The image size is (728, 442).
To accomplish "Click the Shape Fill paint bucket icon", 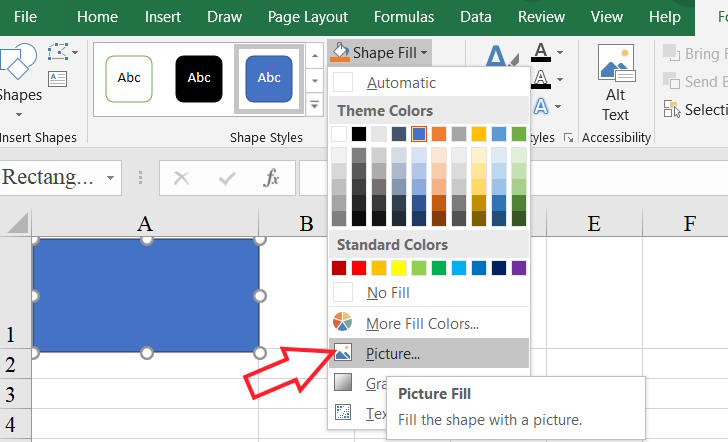I will coord(340,52).
